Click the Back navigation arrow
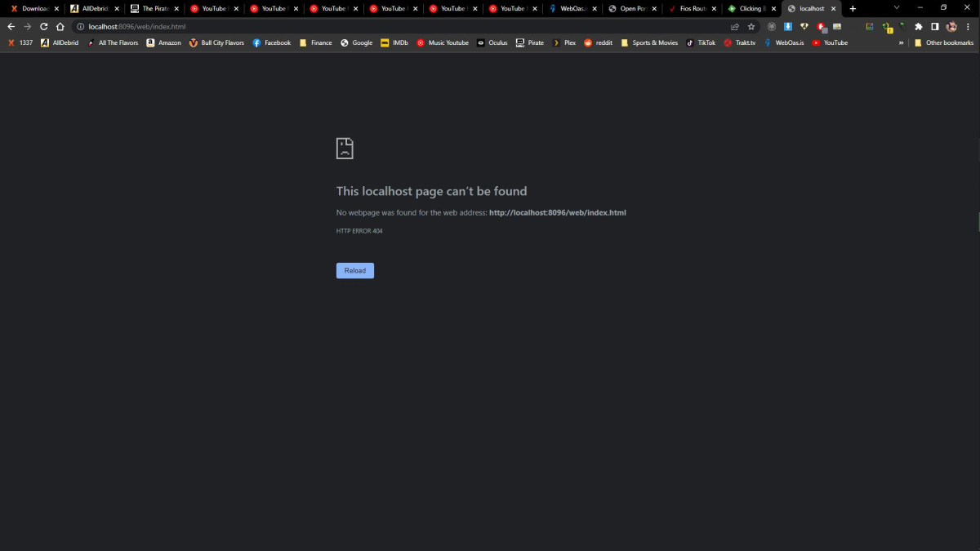The height and width of the screenshot is (551, 980). [11, 26]
